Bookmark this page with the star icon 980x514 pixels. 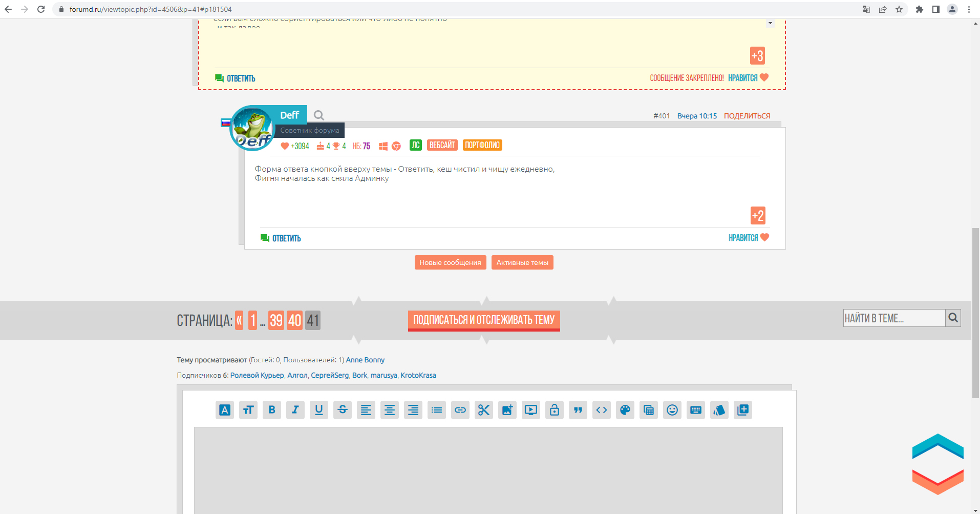click(899, 9)
